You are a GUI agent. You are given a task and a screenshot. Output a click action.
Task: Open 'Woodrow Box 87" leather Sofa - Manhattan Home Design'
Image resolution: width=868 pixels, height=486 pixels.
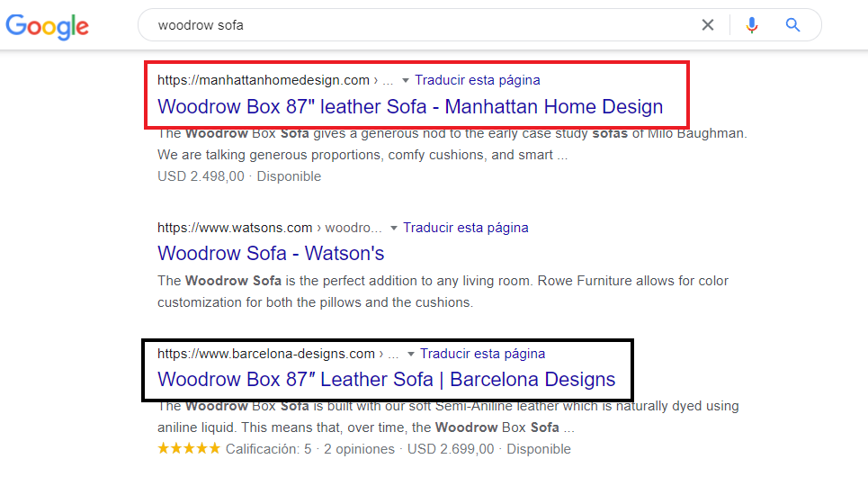pos(410,106)
